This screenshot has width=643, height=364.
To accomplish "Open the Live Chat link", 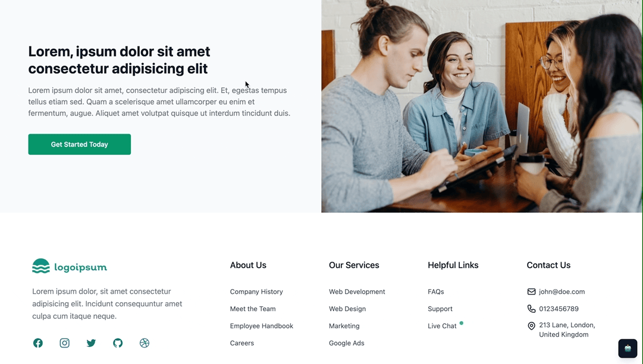I will click(442, 326).
